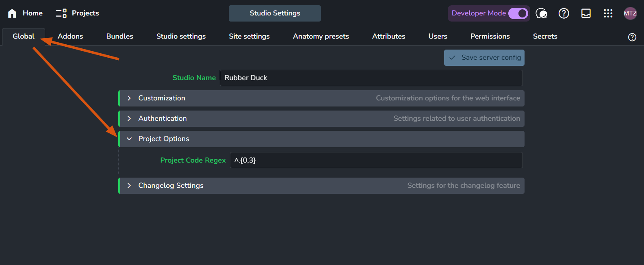Open the chat feedback bubble icon

point(541,13)
